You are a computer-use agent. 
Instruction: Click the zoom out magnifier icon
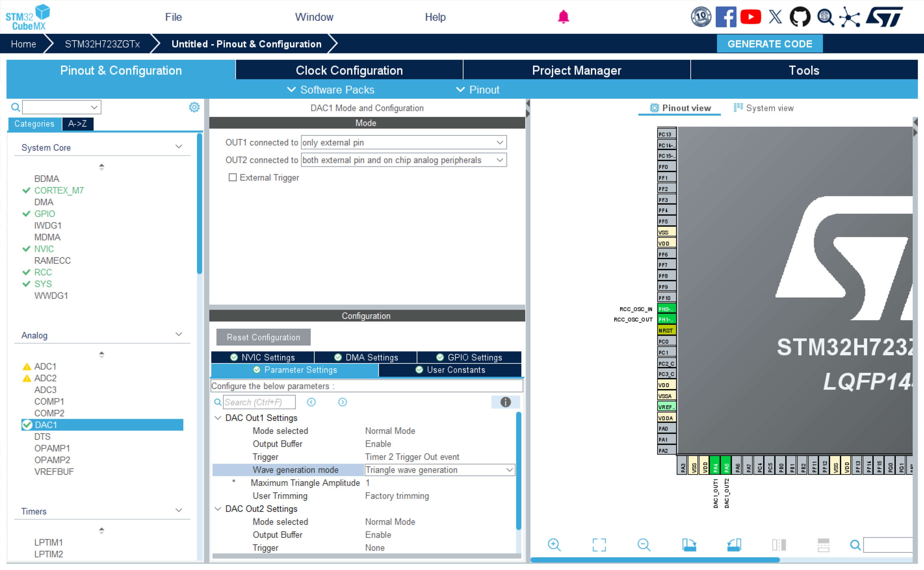(644, 545)
